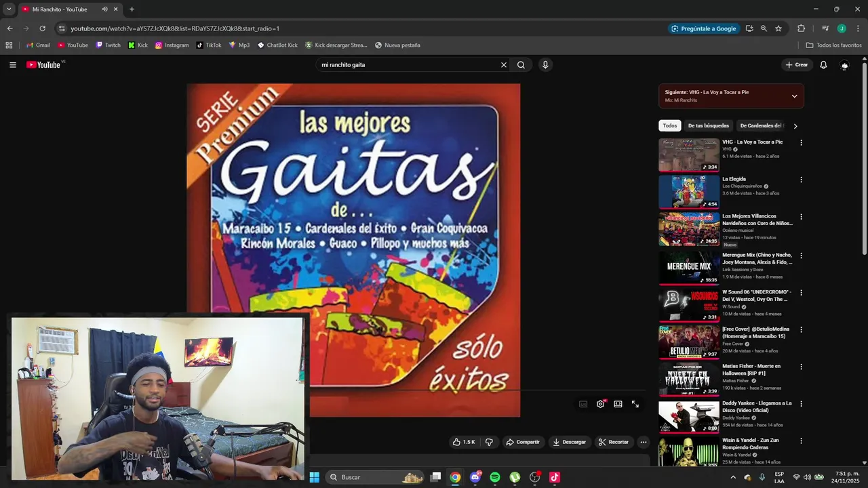Open the Chrome apps grid shortcut
Image resolution: width=868 pixels, height=488 pixels.
click(x=9, y=45)
